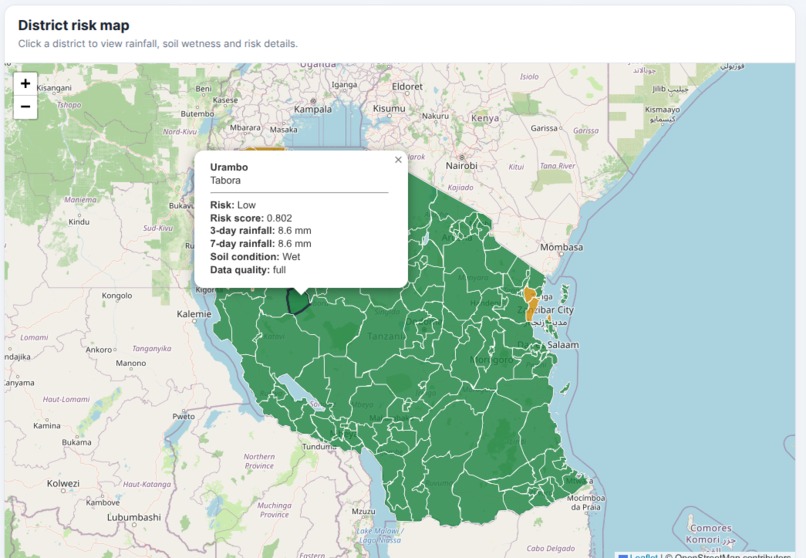
Task: Click the Kampala city label
Action: click(x=313, y=109)
